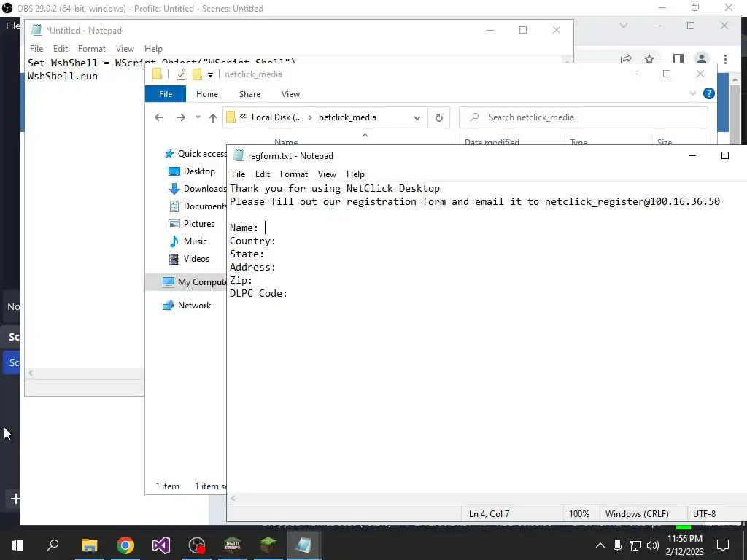Go forward in File Explorer
This screenshot has height=560, width=747.
point(181,117)
